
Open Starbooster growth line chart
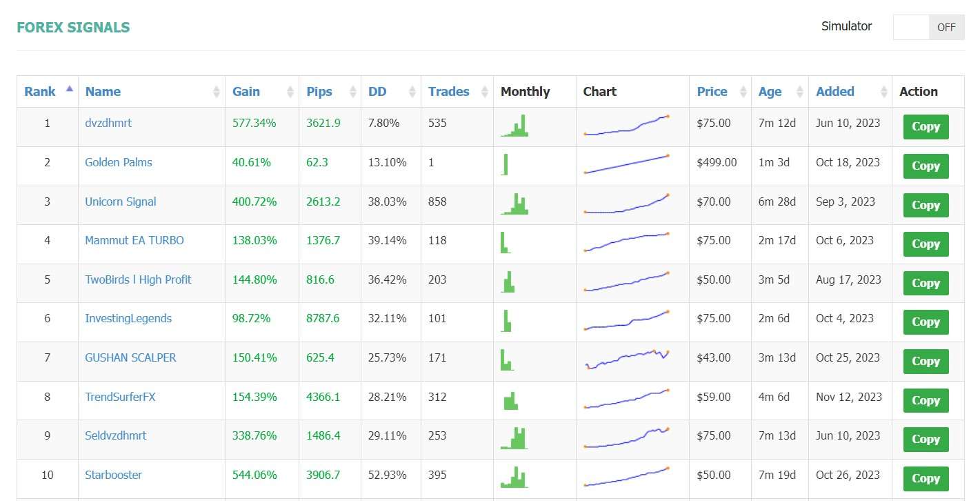click(627, 477)
